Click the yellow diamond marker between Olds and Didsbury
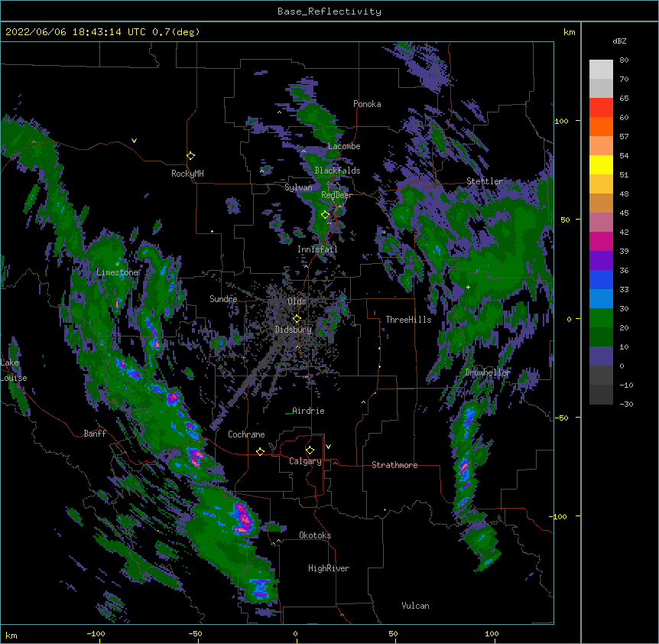This screenshot has width=659, height=644. coord(297,318)
